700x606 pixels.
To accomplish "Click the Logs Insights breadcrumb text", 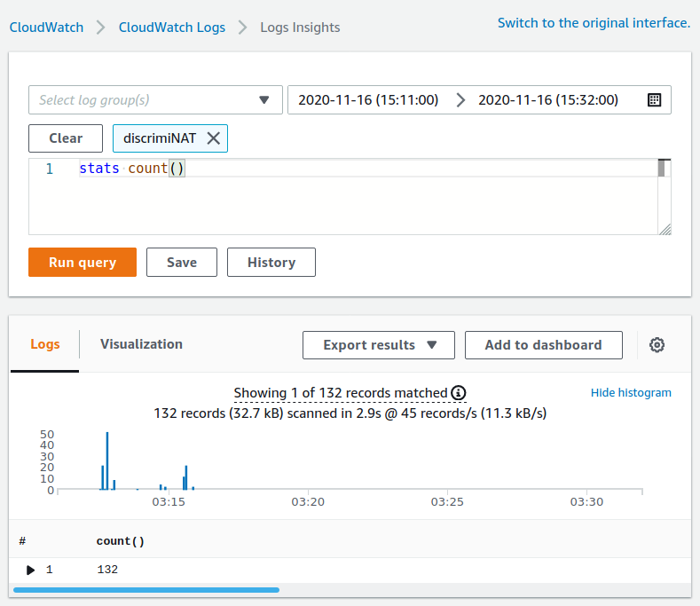I will pos(300,28).
